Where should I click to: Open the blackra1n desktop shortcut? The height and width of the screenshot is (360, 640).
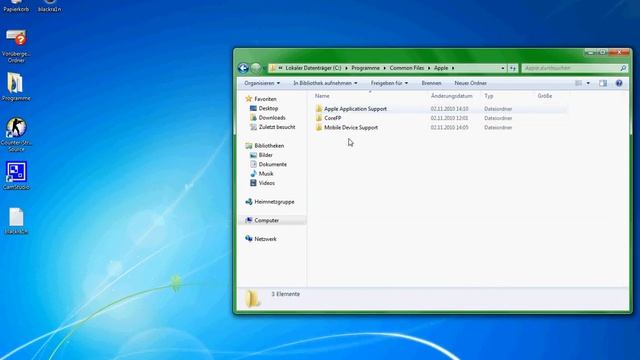49,6
